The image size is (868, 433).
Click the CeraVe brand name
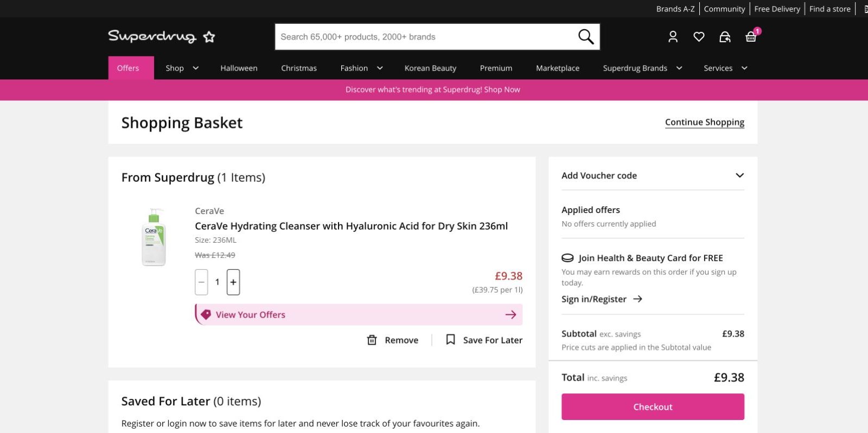pos(209,211)
